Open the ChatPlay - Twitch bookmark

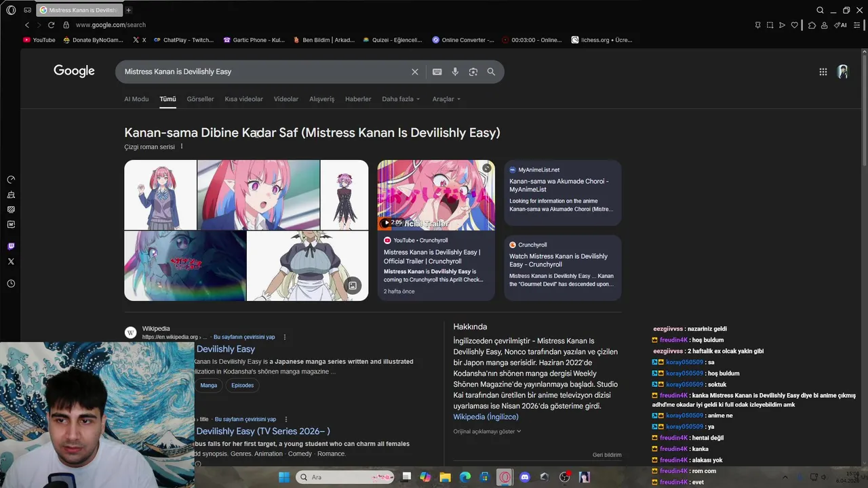pos(184,40)
